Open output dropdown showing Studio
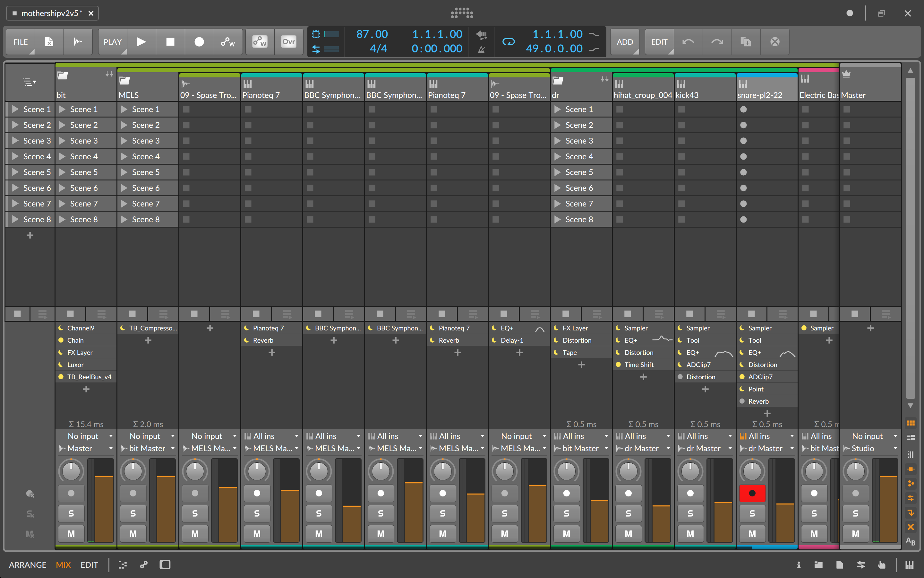This screenshot has height=578, width=924. click(870, 448)
